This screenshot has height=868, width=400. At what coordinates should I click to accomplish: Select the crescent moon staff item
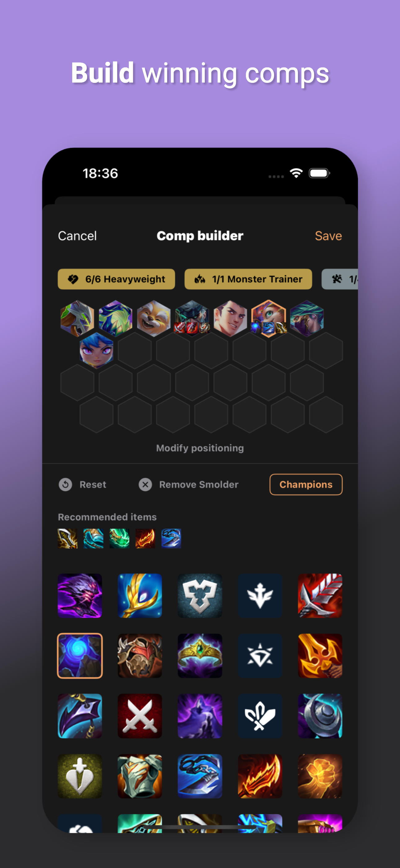click(320, 716)
